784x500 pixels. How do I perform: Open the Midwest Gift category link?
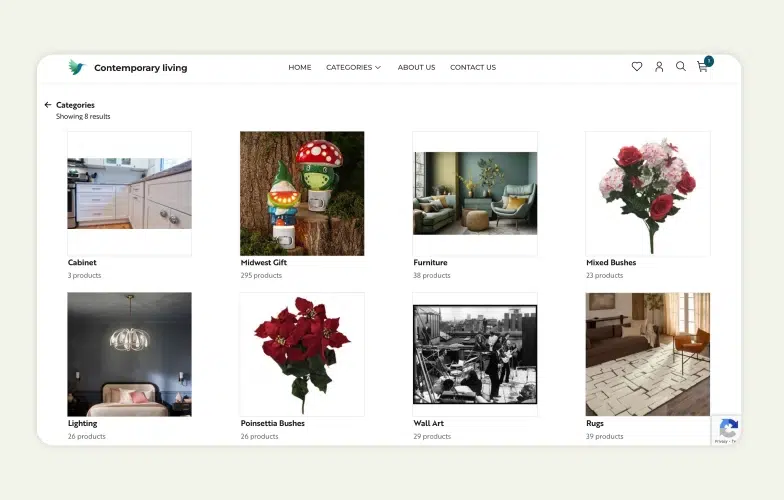point(264,263)
